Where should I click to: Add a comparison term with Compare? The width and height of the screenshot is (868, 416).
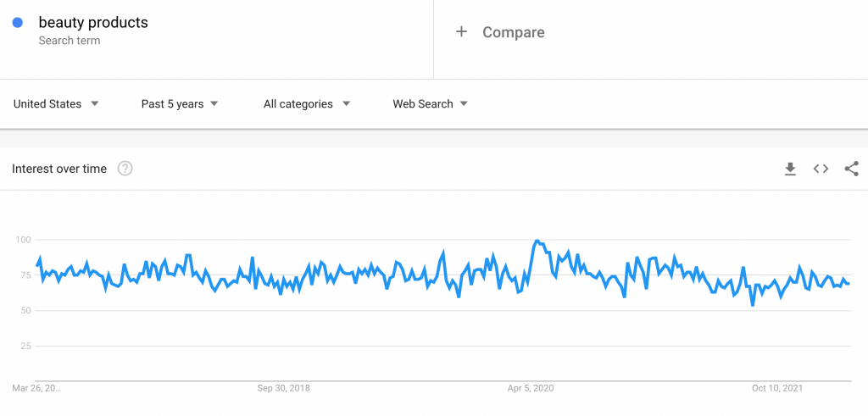click(x=513, y=32)
